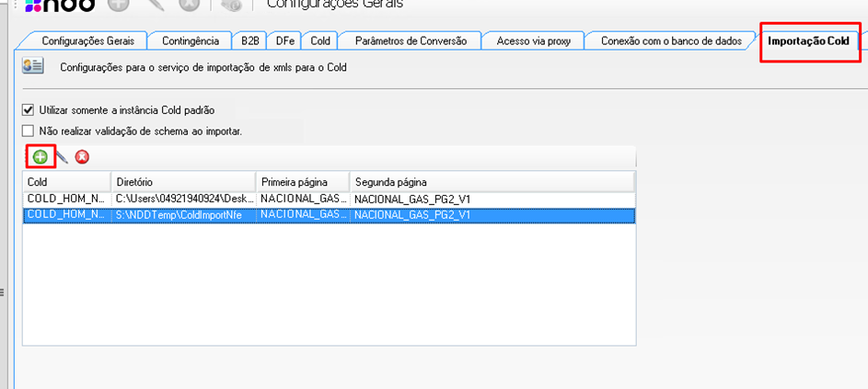This screenshot has width=868, height=389.
Task: Select the row with S:\NDDTemp\ColdImportNfe directory
Action: (x=183, y=215)
